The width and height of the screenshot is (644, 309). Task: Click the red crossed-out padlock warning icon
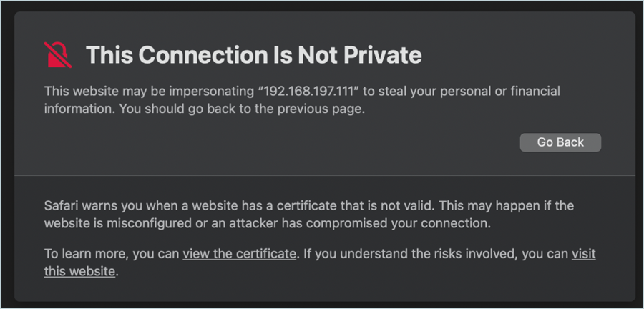point(59,54)
